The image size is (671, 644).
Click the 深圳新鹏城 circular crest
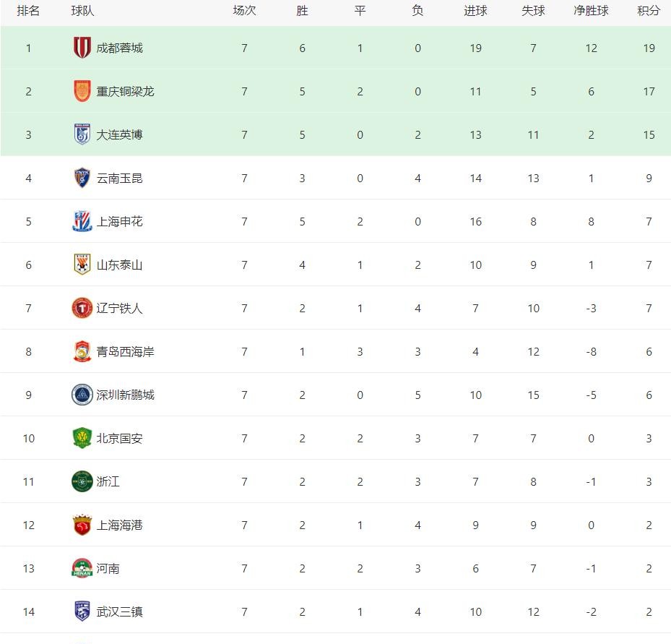pos(82,395)
